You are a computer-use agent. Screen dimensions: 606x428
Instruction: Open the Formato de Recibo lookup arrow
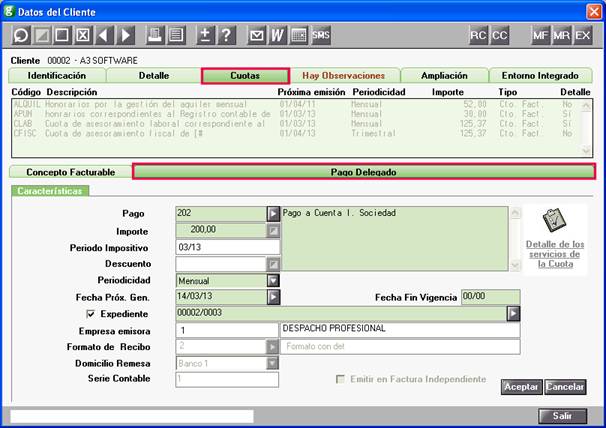(273, 347)
